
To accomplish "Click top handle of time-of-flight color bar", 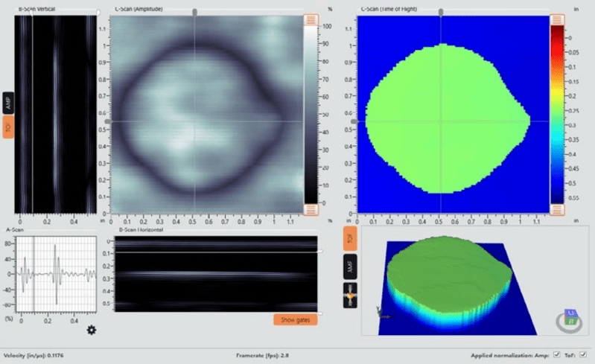I will point(557,19).
